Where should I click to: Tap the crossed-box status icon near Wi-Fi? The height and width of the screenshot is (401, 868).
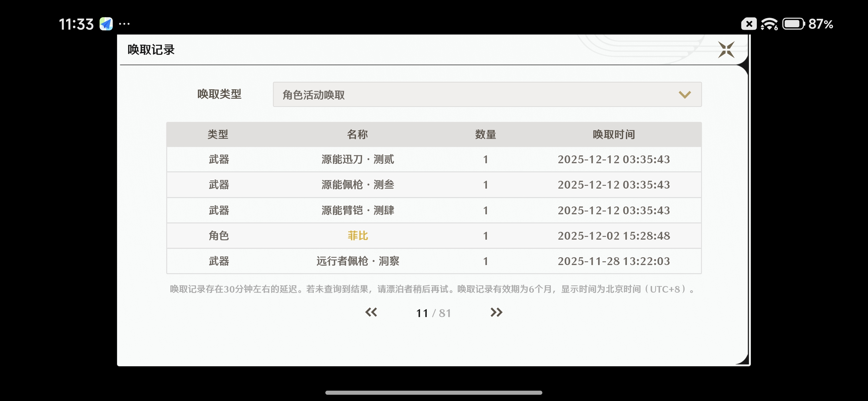(x=749, y=24)
